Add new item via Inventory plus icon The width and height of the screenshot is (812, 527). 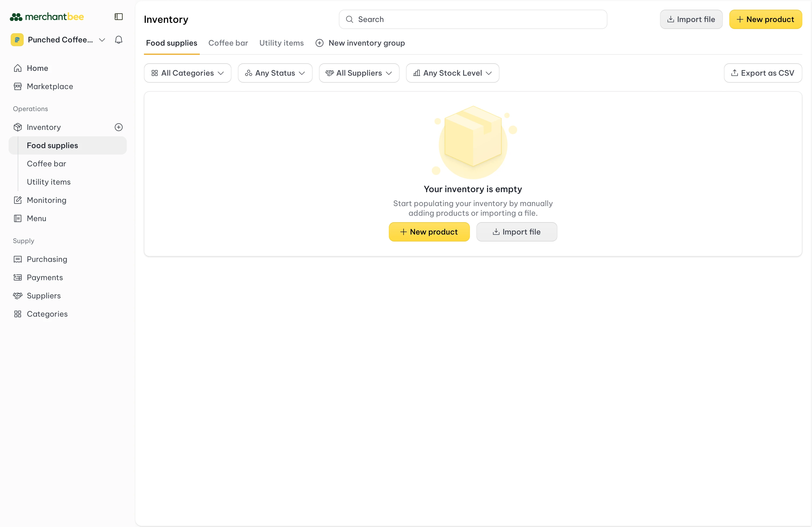tap(118, 127)
